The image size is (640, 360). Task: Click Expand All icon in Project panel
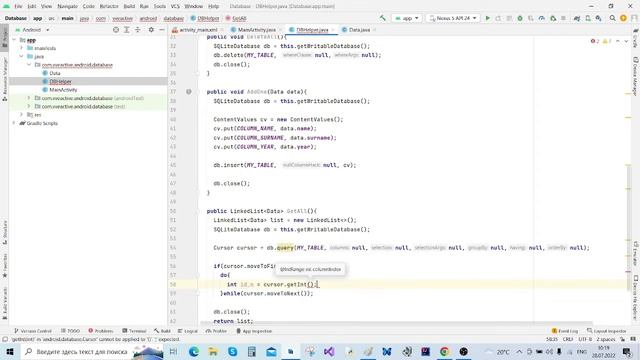[x=127, y=30]
